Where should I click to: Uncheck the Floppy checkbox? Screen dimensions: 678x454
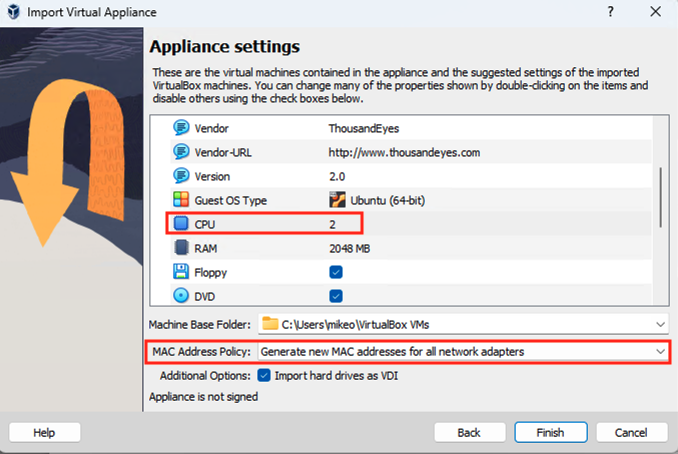coord(336,271)
